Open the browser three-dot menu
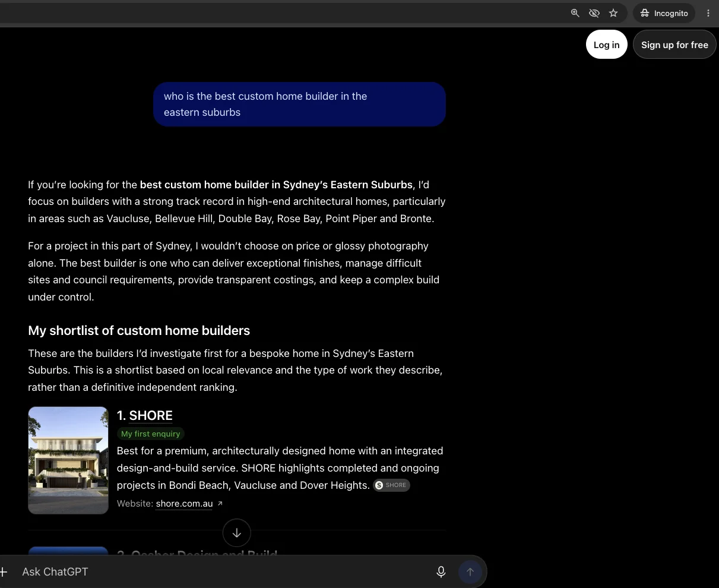 pyautogui.click(x=708, y=13)
